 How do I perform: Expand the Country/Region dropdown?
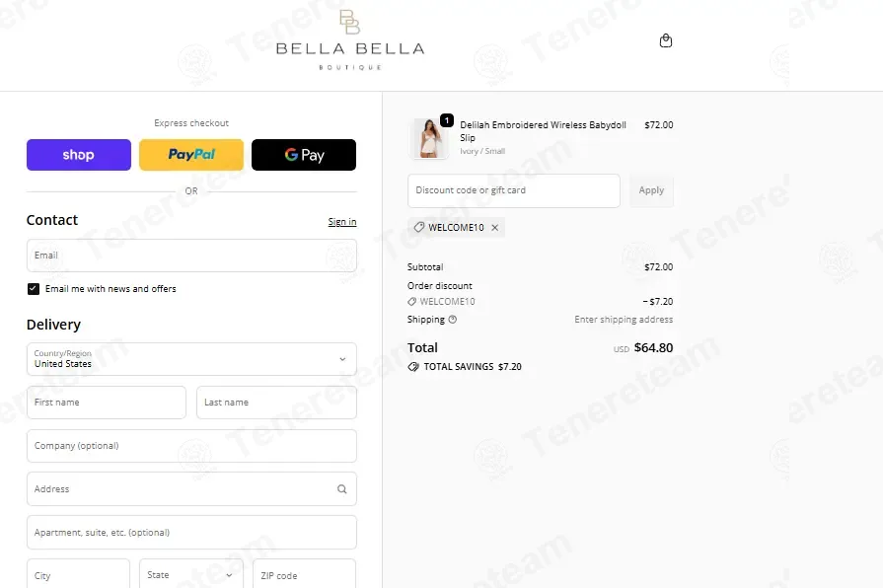[191, 359]
